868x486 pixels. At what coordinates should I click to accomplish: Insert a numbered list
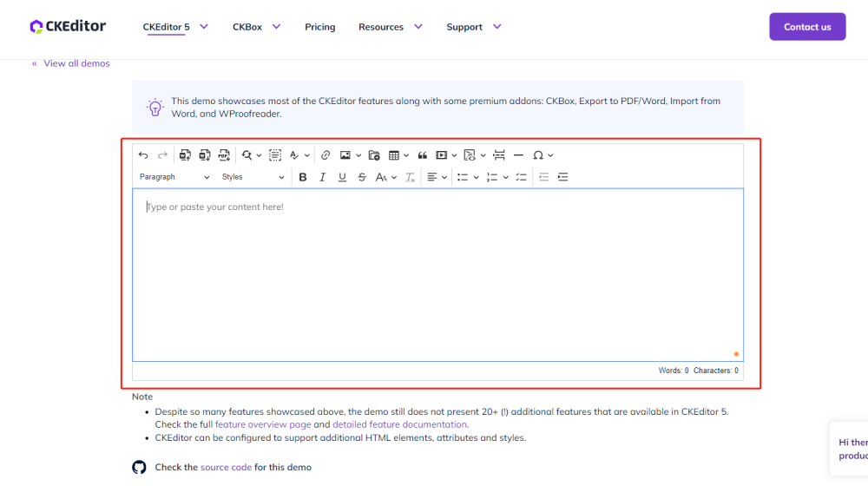point(491,177)
